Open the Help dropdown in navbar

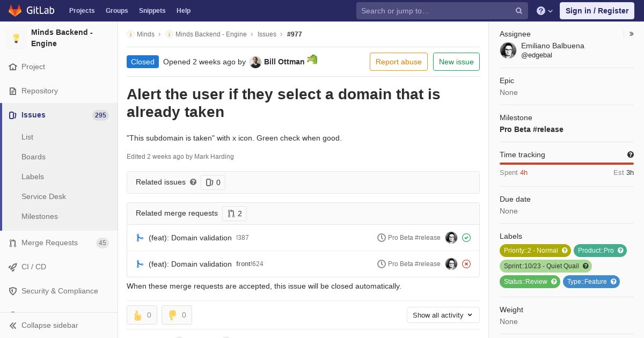tap(545, 11)
